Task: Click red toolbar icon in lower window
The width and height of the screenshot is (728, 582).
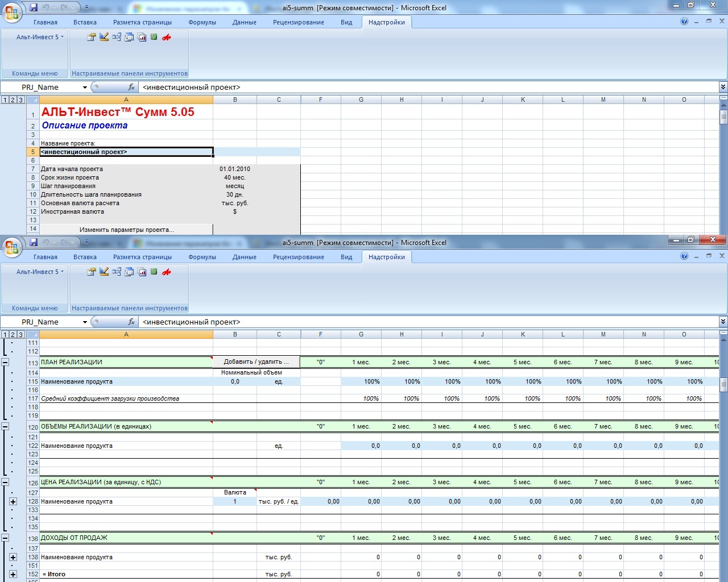Action: pyautogui.click(x=167, y=272)
